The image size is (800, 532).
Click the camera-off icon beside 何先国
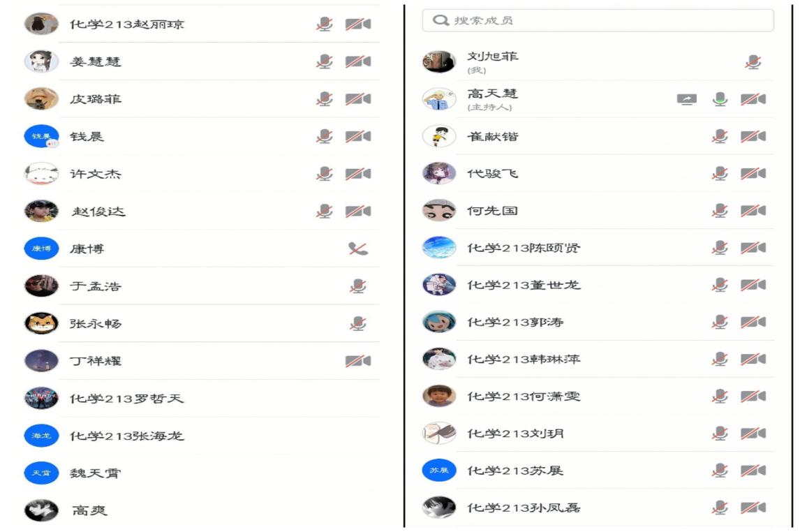[753, 210]
